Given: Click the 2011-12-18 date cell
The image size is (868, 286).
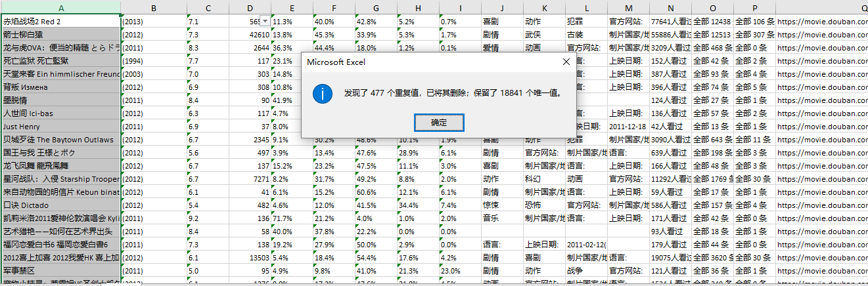Looking at the screenshot, I should (x=628, y=127).
